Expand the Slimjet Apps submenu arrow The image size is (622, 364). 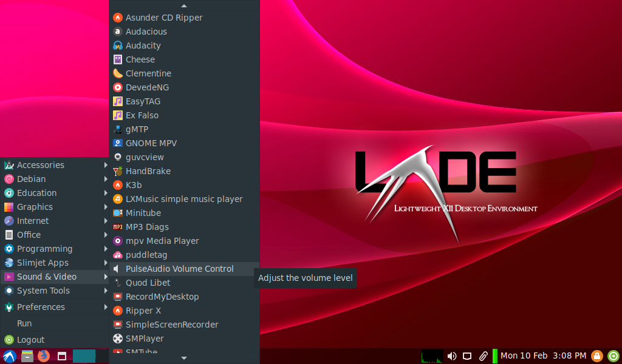(106, 263)
